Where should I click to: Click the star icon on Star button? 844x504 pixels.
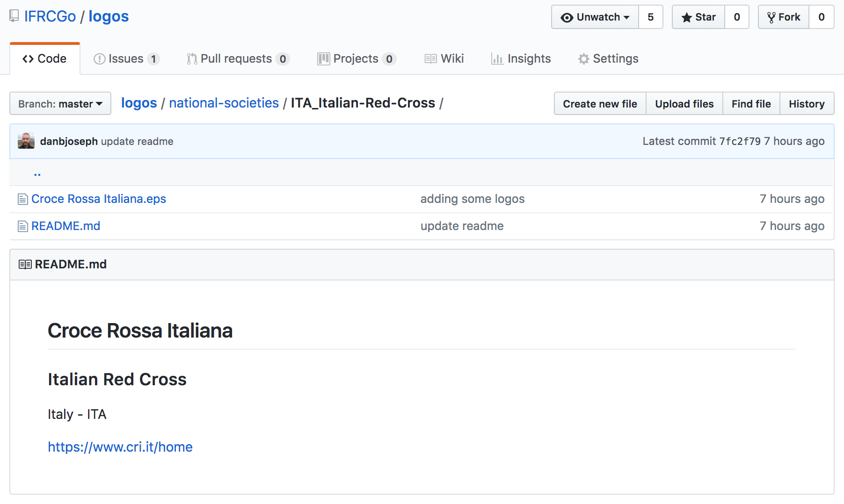coord(686,18)
